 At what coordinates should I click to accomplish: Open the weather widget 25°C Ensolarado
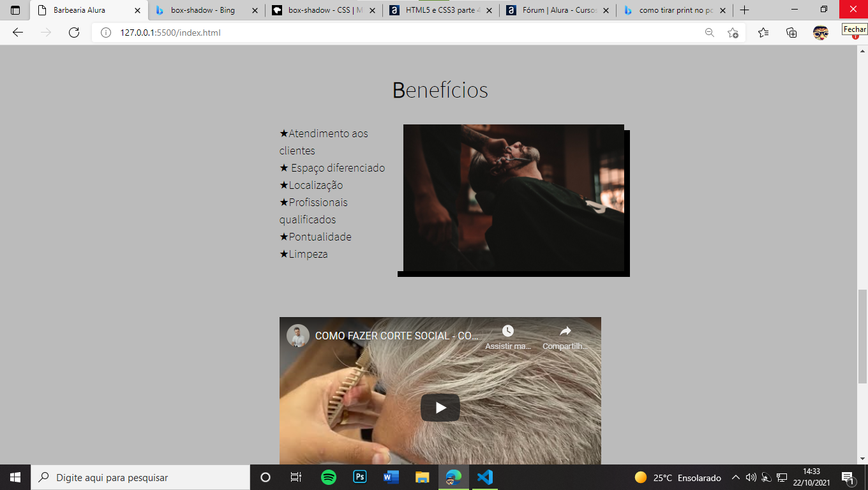click(678, 477)
